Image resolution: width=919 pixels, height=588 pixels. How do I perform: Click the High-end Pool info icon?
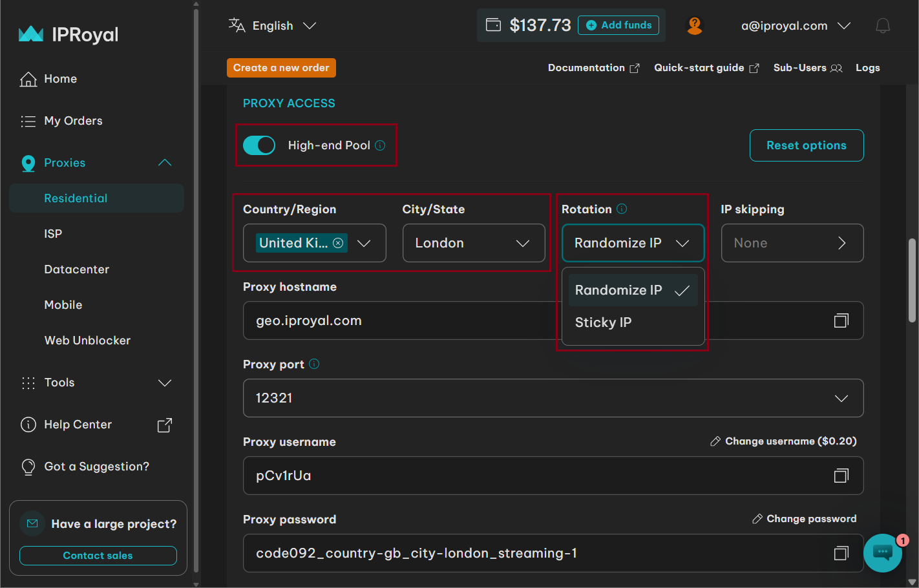(380, 145)
